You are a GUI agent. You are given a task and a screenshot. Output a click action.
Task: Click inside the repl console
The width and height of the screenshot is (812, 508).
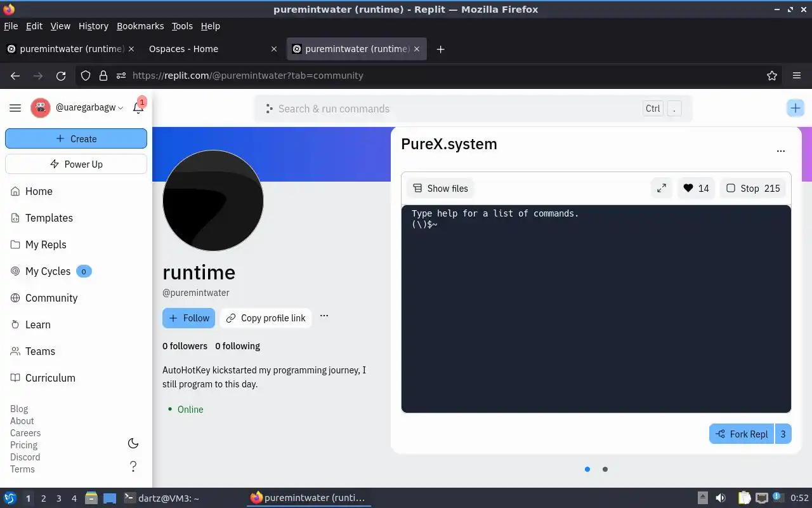click(596, 309)
